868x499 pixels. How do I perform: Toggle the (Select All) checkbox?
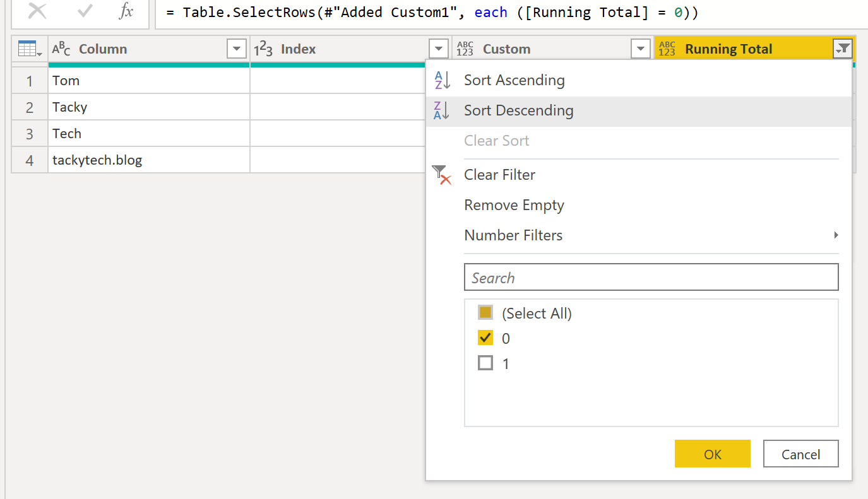[485, 312]
